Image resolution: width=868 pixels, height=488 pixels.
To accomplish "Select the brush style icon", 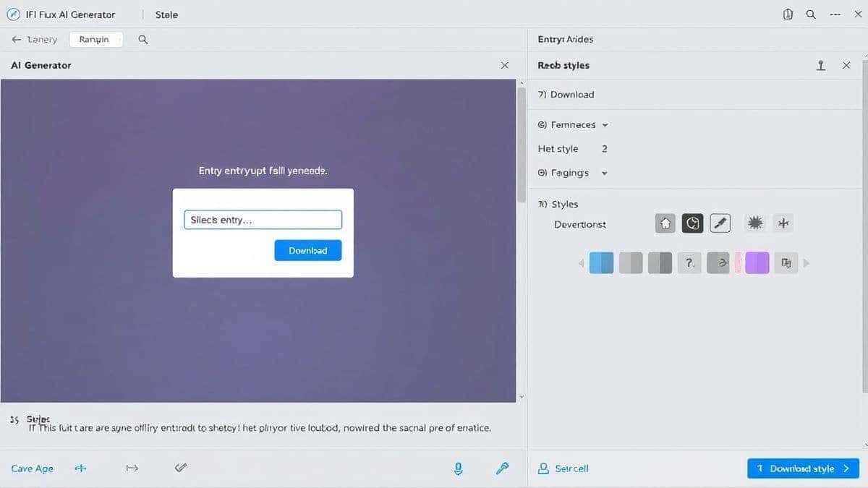I will pyautogui.click(x=720, y=223).
